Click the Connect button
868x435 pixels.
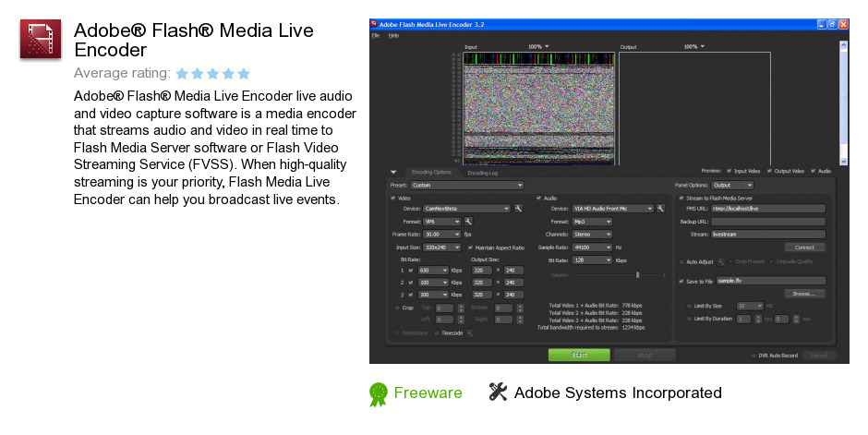point(804,248)
